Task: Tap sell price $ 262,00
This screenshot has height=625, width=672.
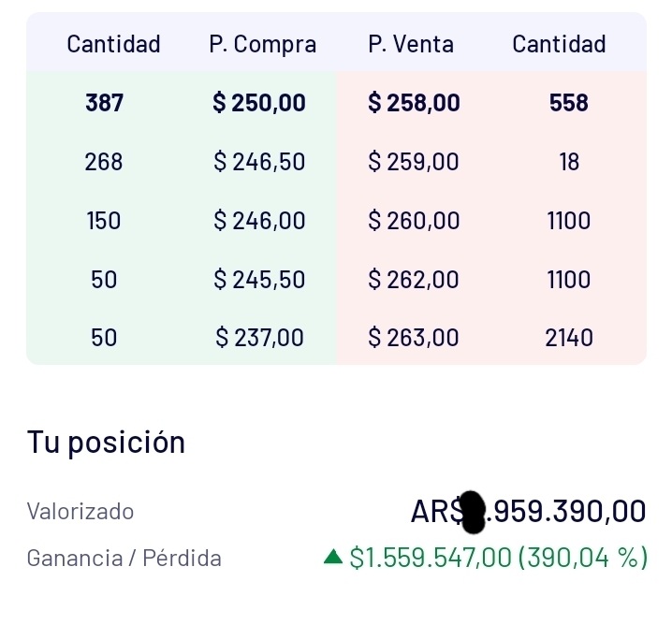Action: [414, 280]
